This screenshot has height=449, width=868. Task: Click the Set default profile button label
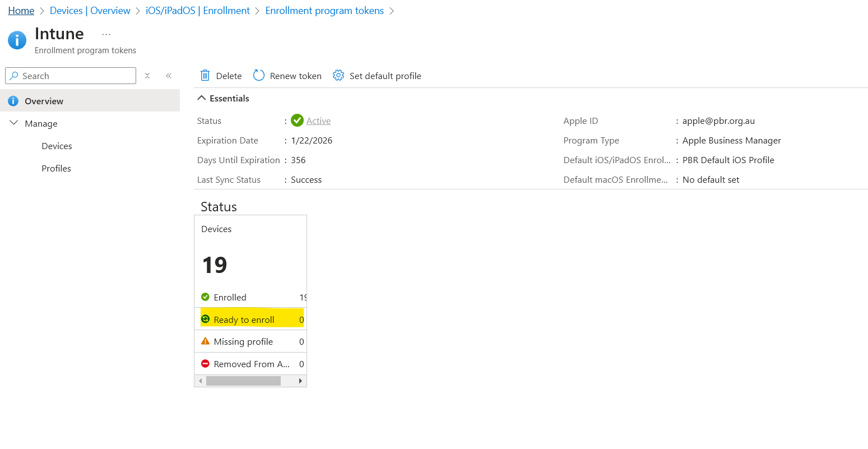(386, 76)
